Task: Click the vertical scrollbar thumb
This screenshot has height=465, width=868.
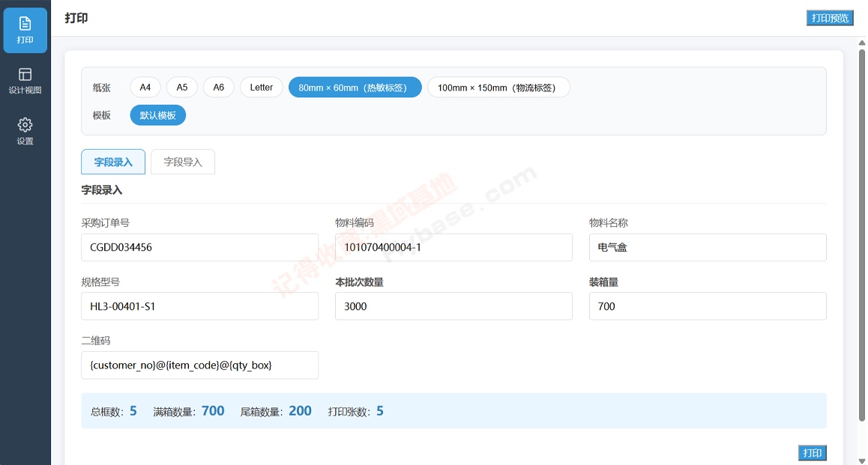Action: (862, 235)
